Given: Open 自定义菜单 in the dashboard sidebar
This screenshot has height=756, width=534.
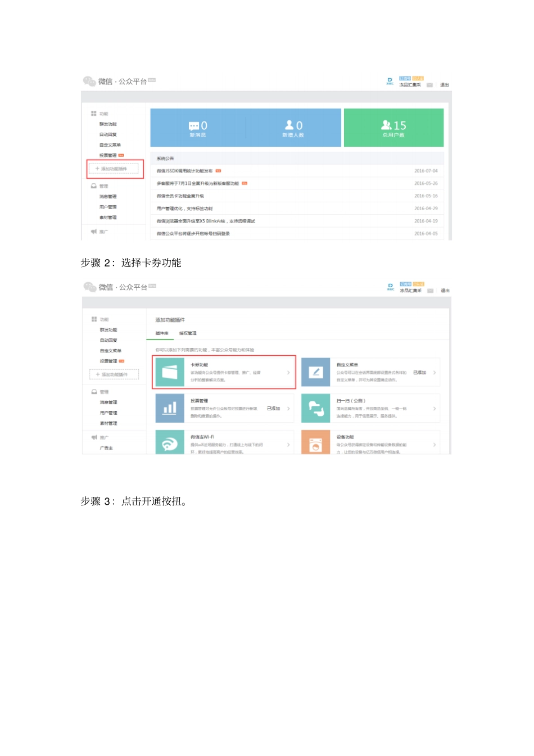Looking at the screenshot, I should [110, 145].
